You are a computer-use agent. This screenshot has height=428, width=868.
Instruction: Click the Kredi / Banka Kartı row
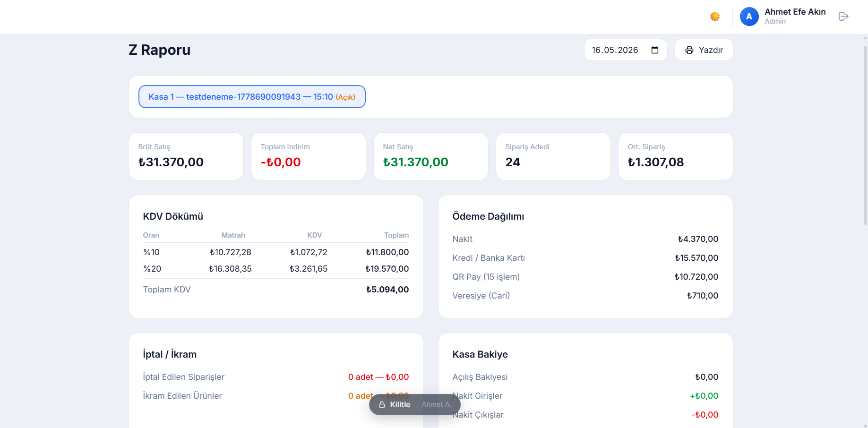(x=585, y=258)
